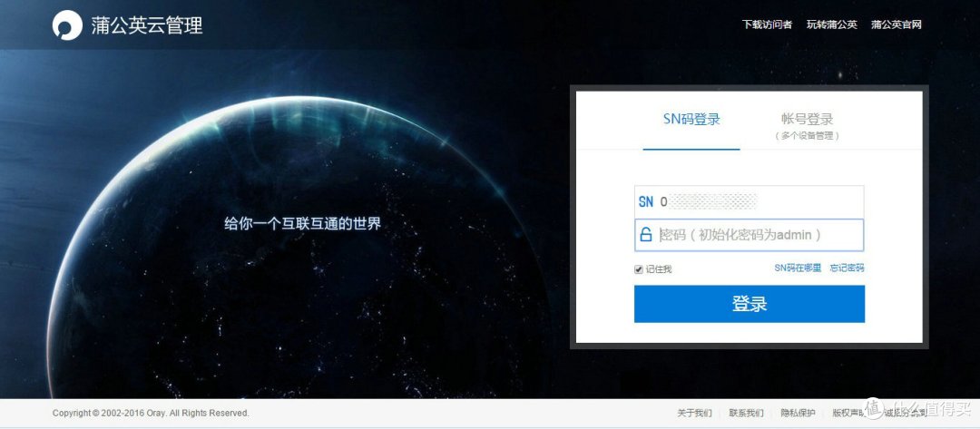Open 玩转蒲公英 in the top navigation
The height and width of the screenshot is (429, 980).
point(831,24)
